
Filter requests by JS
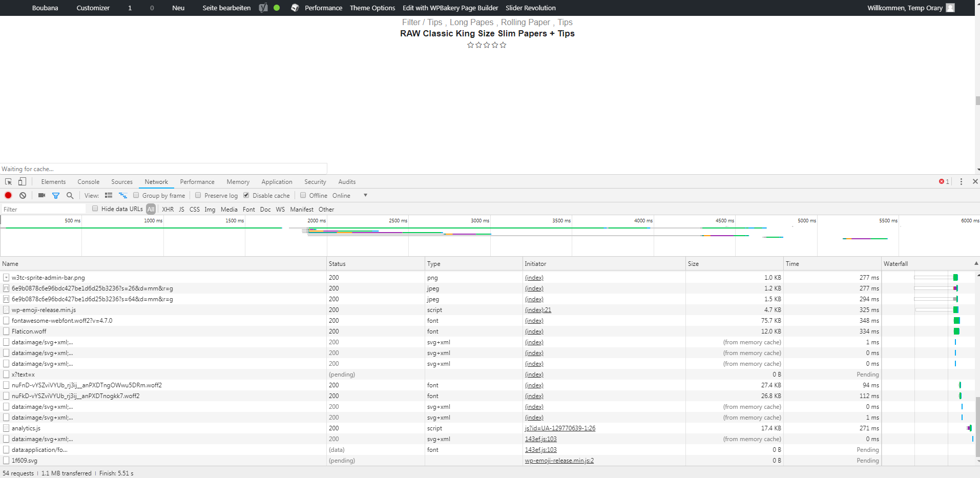tap(181, 209)
